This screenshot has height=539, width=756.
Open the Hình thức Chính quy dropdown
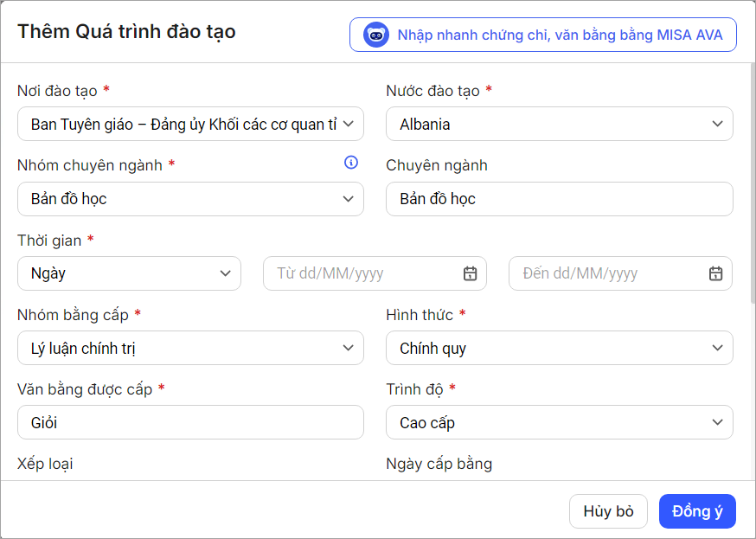click(716, 349)
